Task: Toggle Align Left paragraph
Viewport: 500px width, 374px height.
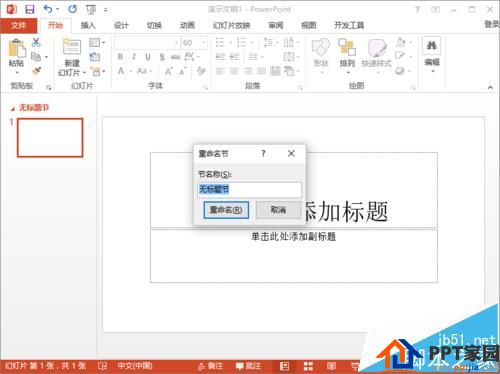Action: [220, 71]
